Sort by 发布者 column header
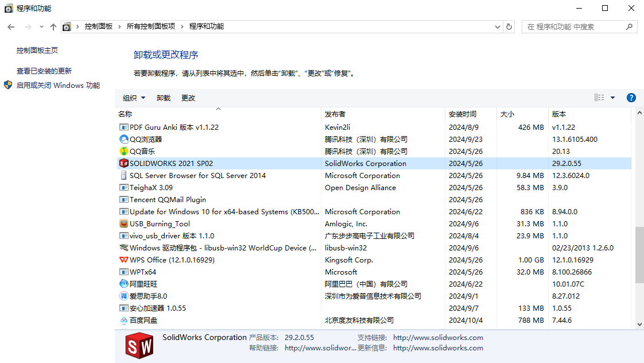This screenshot has width=644, height=363. [x=335, y=114]
